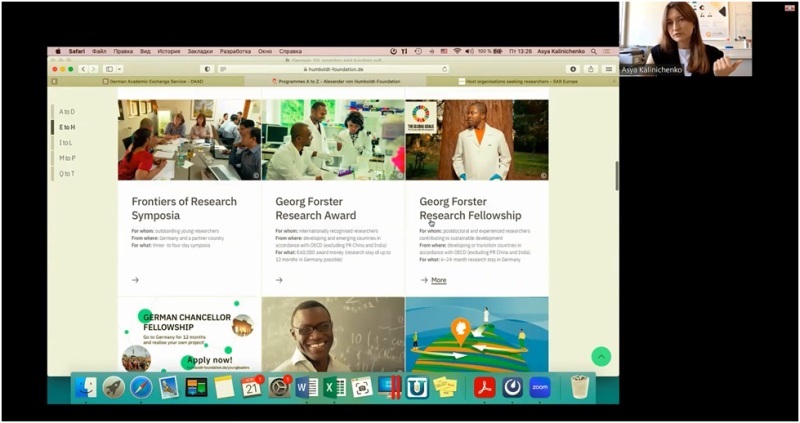The image size is (800, 423).
Task: Reload the page with refresh icon
Action: click(x=444, y=69)
